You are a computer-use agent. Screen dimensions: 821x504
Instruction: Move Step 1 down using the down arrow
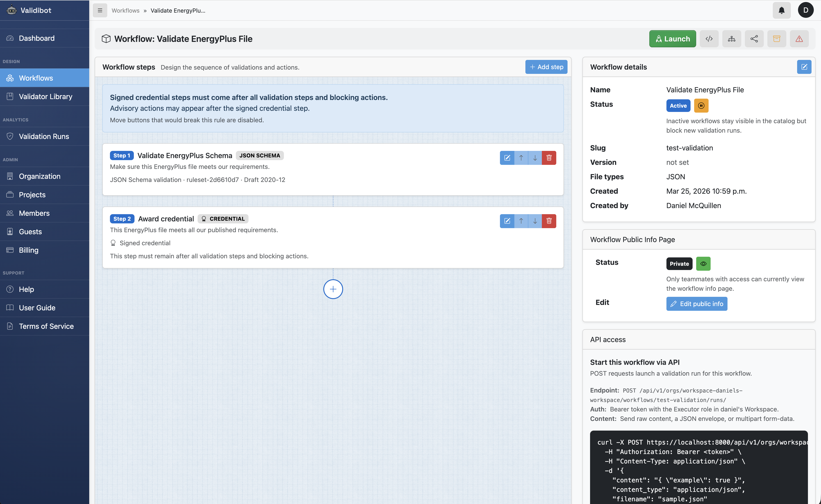pos(535,158)
